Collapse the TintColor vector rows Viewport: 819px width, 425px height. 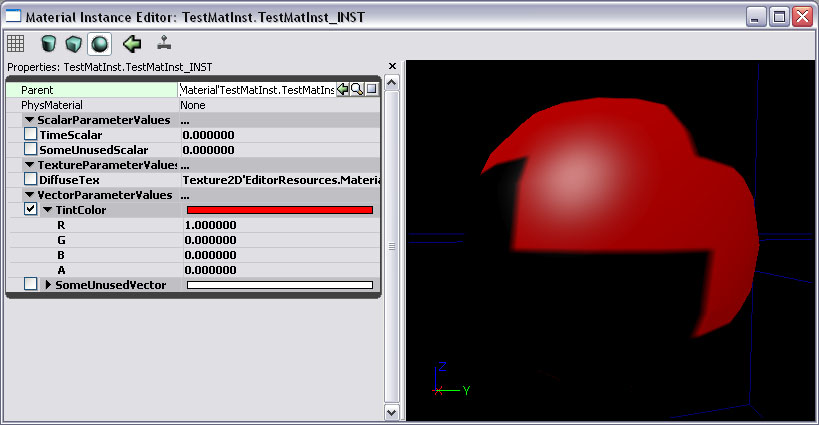pyautogui.click(x=48, y=210)
